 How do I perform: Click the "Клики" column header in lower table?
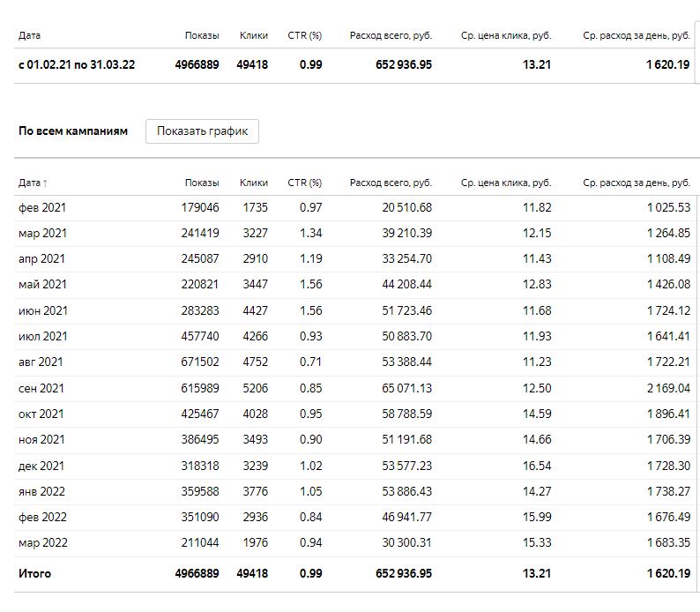click(254, 183)
